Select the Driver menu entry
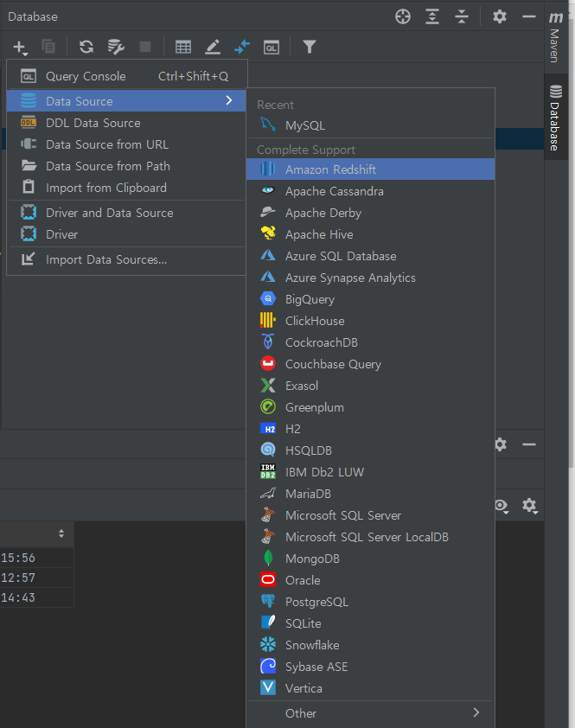Screen dimensions: 575x728 (x=126, y=234)
